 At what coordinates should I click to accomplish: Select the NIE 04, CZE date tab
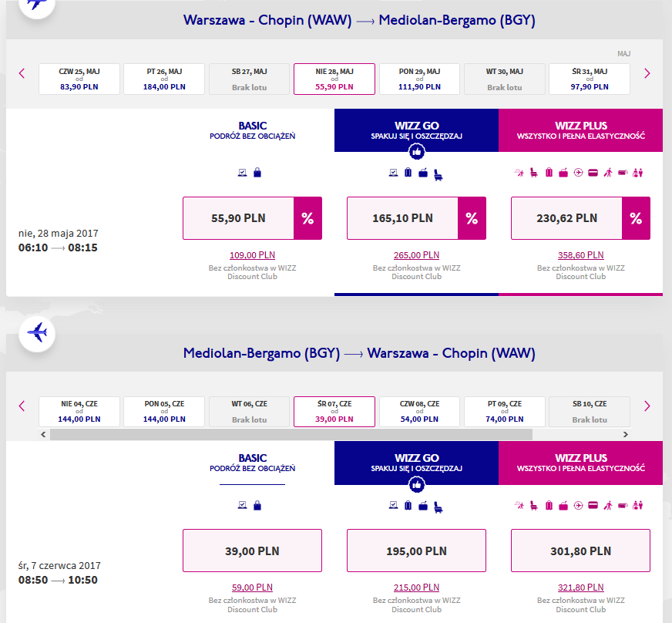(79, 412)
